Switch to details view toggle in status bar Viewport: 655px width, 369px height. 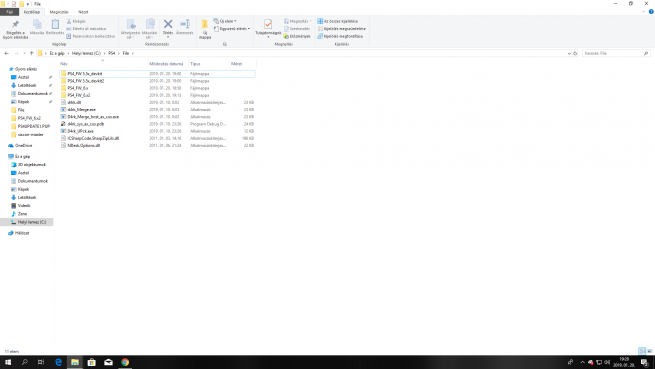(642, 351)
